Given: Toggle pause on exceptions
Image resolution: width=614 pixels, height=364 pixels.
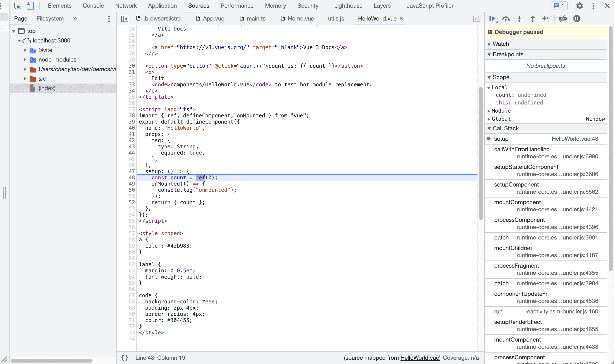Looking at the screenshot, I should (x=577, y=19).
